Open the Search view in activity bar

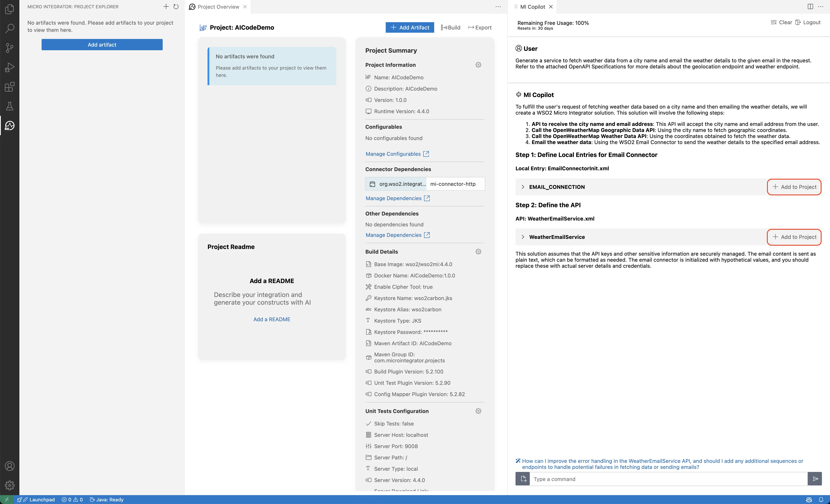9,28
